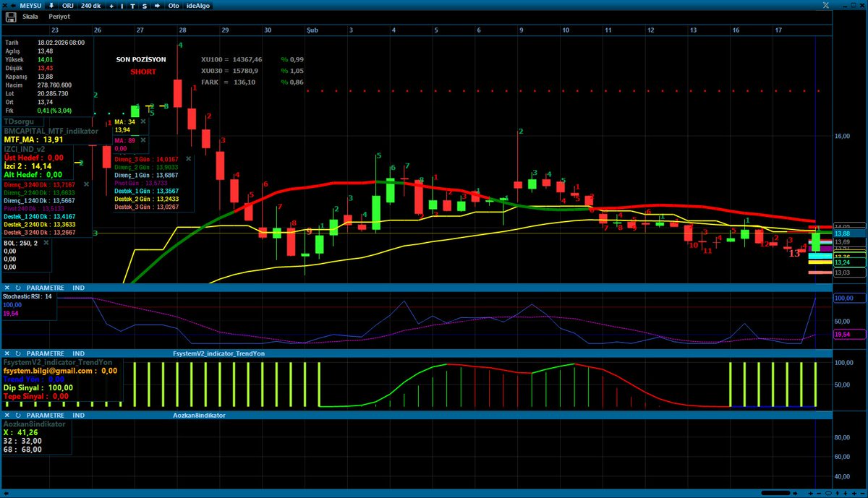Click the Stochastic RSI : 14 label
The height and width of the screenshot is (498, 868).
click(28, 296)
